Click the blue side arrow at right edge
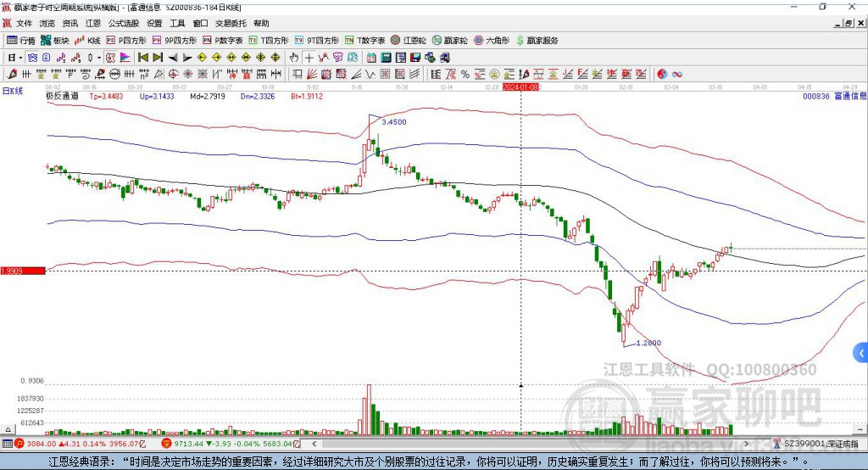 tap(861, 353)
